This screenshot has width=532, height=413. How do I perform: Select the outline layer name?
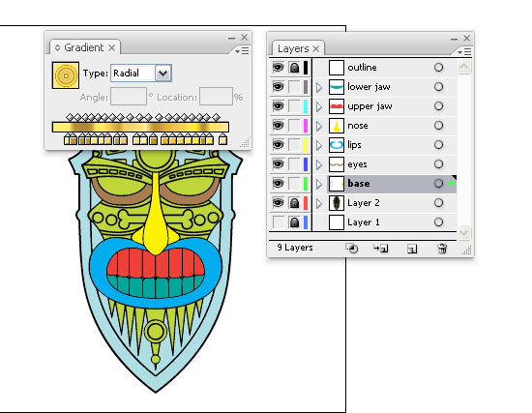click(362, 67)
